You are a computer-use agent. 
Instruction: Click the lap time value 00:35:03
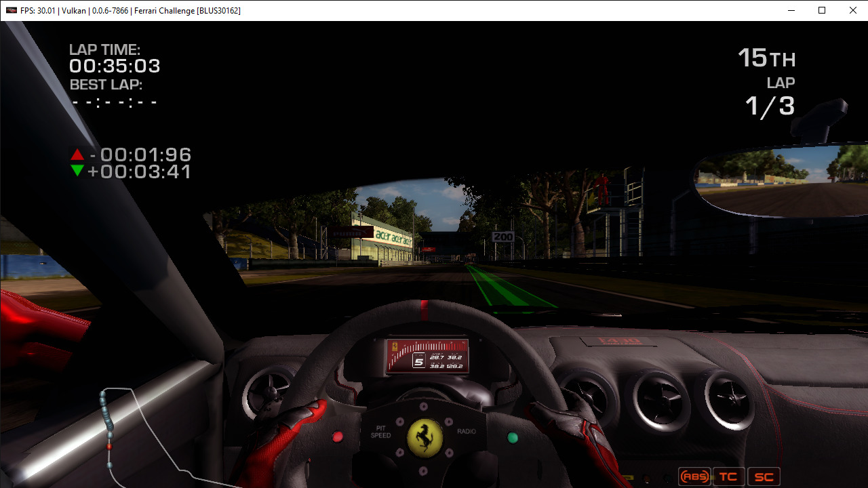(x=115, y=66)
